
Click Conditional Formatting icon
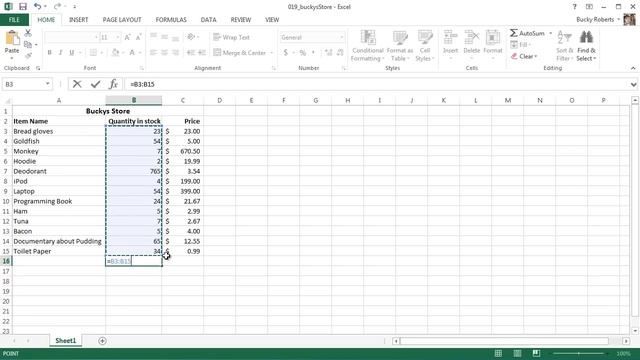[x=368, y=38]
